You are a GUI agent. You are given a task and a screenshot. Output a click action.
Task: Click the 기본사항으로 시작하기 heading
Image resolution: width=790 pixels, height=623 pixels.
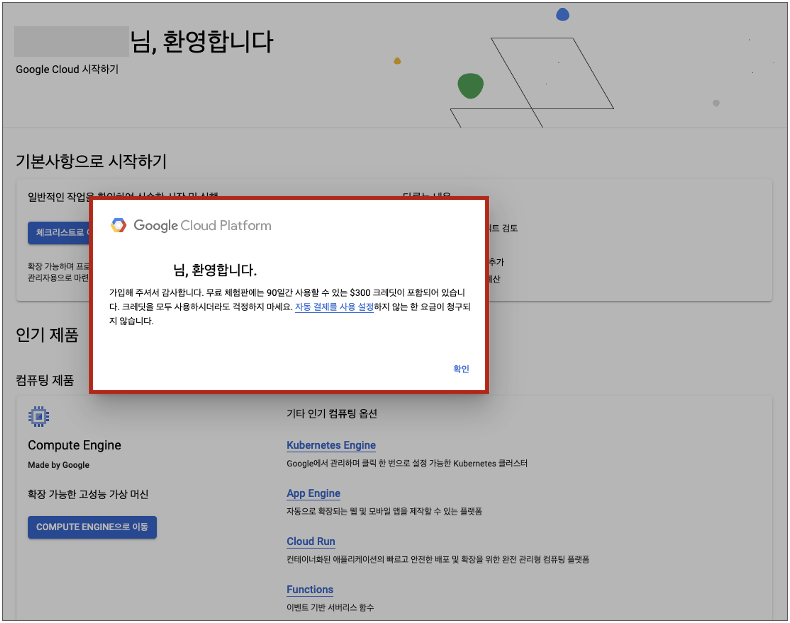91,161
